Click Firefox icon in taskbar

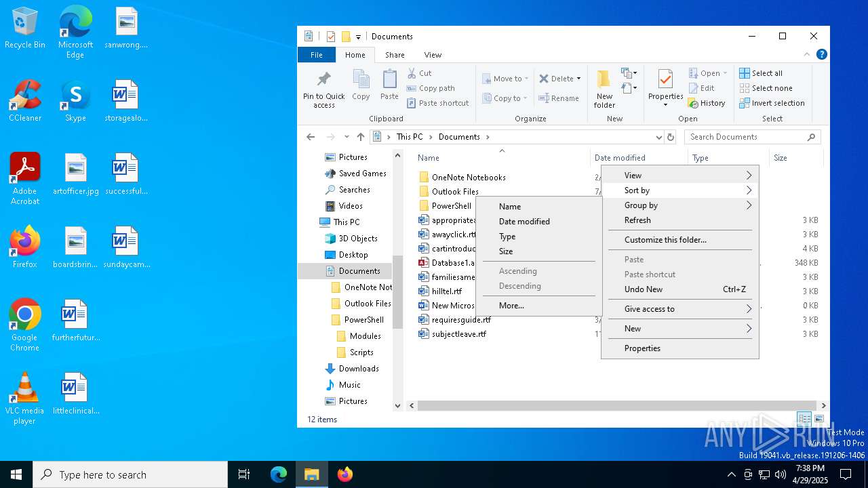tap(345, 474)
